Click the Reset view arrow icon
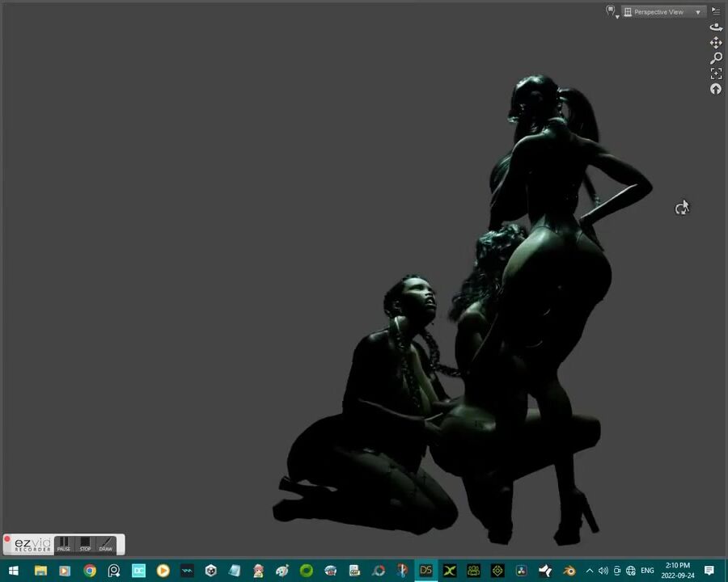 tap(716, 89)
